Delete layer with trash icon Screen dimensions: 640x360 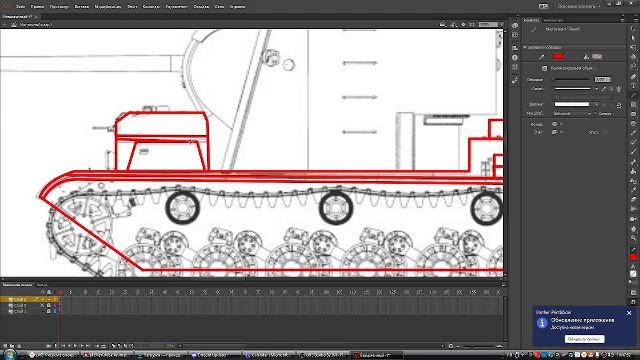(19, 346)
